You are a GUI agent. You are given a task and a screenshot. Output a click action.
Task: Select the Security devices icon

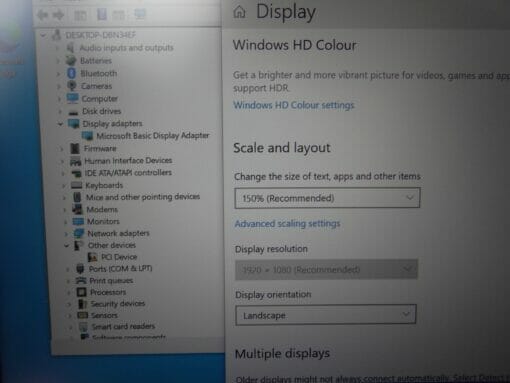(82, 304)
